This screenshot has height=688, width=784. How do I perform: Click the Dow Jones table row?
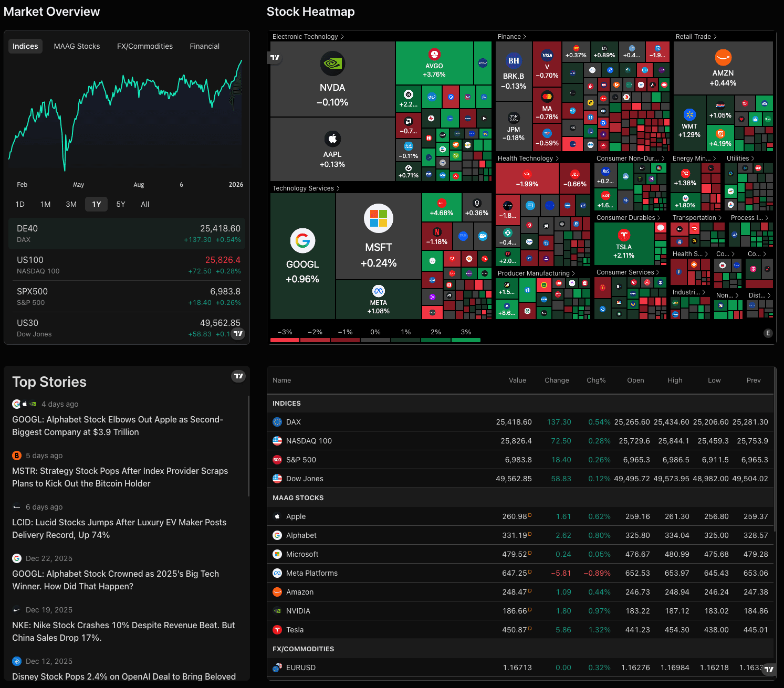[520, 479]
